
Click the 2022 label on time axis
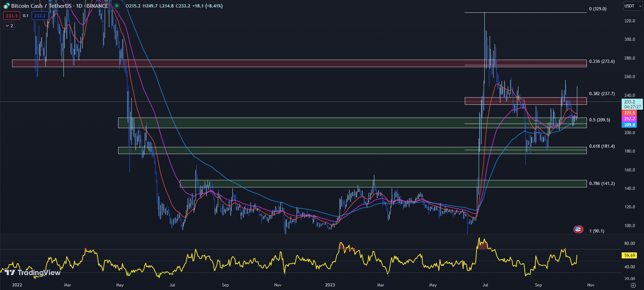[x=17, y=285]
